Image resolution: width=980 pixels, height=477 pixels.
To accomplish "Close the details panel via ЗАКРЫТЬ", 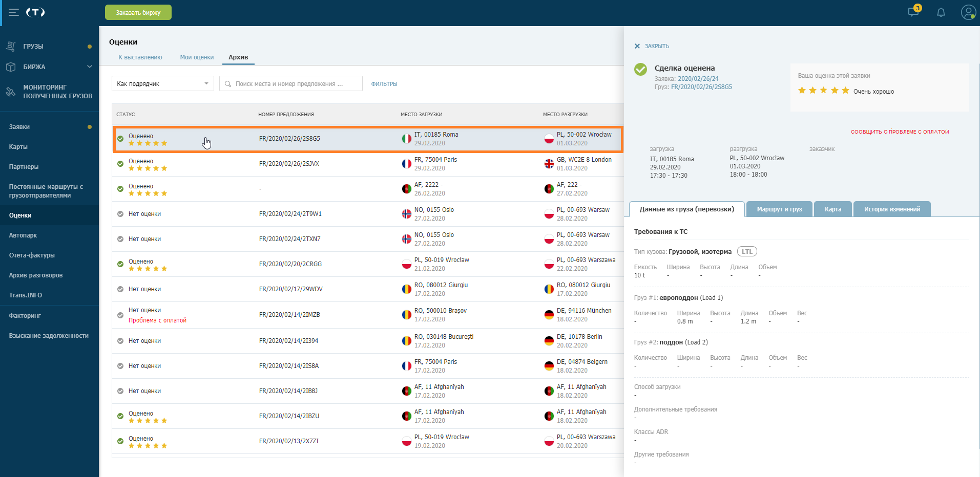I will (657, 46).
